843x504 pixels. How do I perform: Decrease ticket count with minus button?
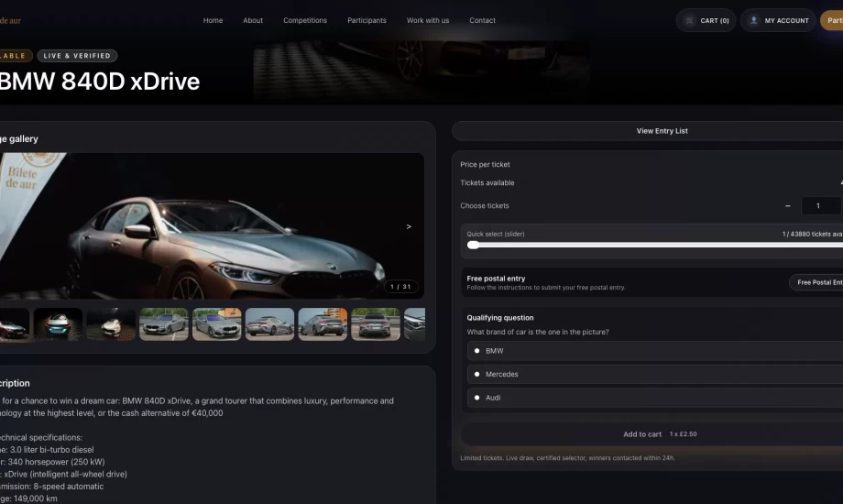pos(788,206)
